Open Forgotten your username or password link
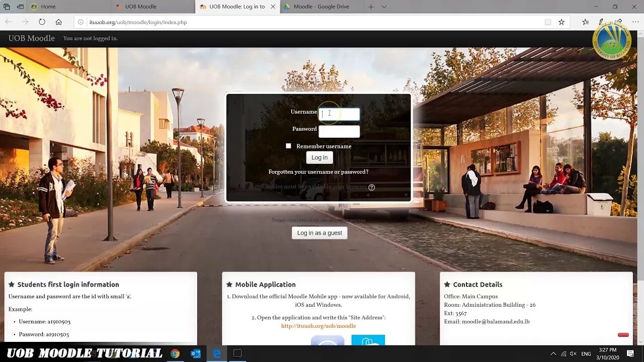644x362 pixels. tap(318, 172)
